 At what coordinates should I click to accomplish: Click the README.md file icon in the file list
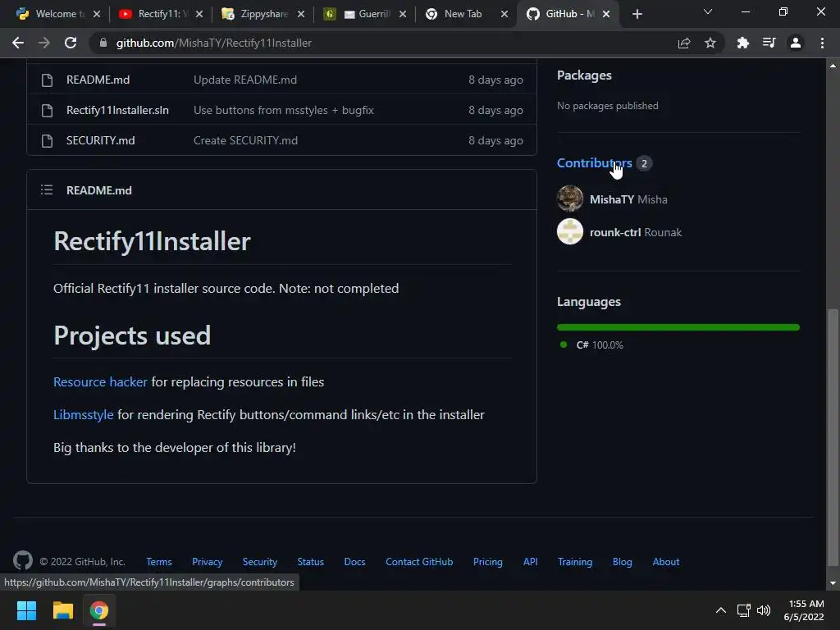point(47,80)
